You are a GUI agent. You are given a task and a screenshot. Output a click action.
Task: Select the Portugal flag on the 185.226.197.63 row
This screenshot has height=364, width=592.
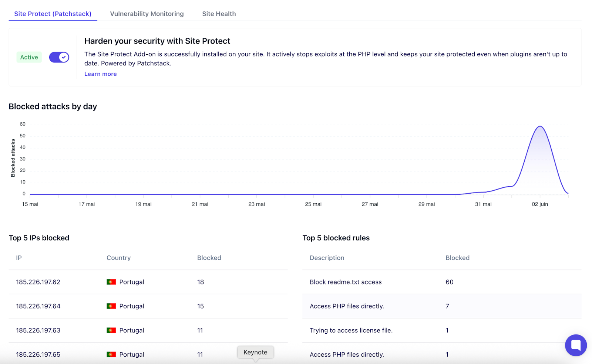[111, 330]
